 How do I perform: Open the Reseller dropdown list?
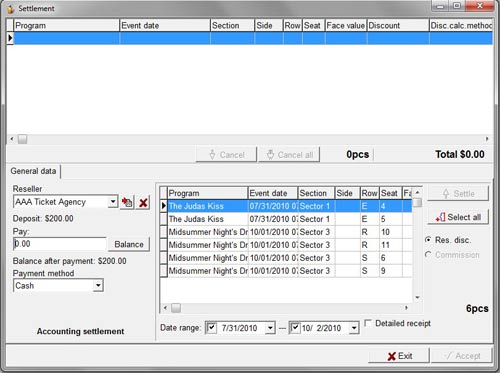(x=113, y=202)
